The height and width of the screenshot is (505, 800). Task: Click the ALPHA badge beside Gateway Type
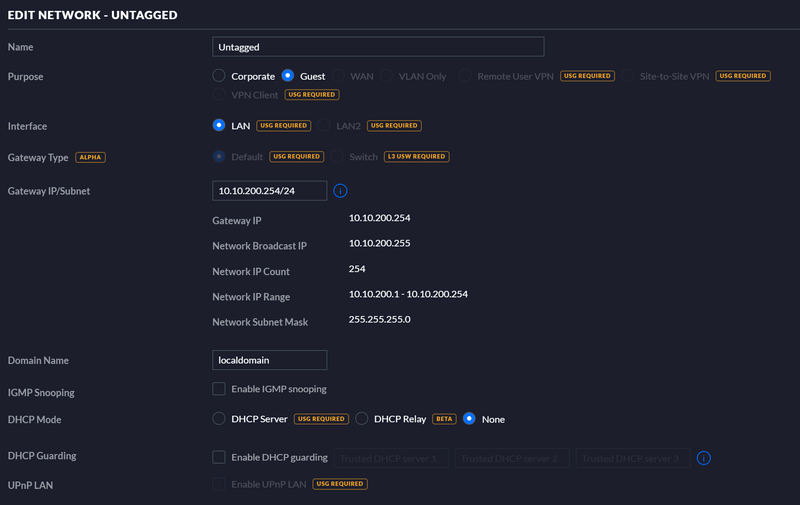pyautogui.click(x=91, y=157)
